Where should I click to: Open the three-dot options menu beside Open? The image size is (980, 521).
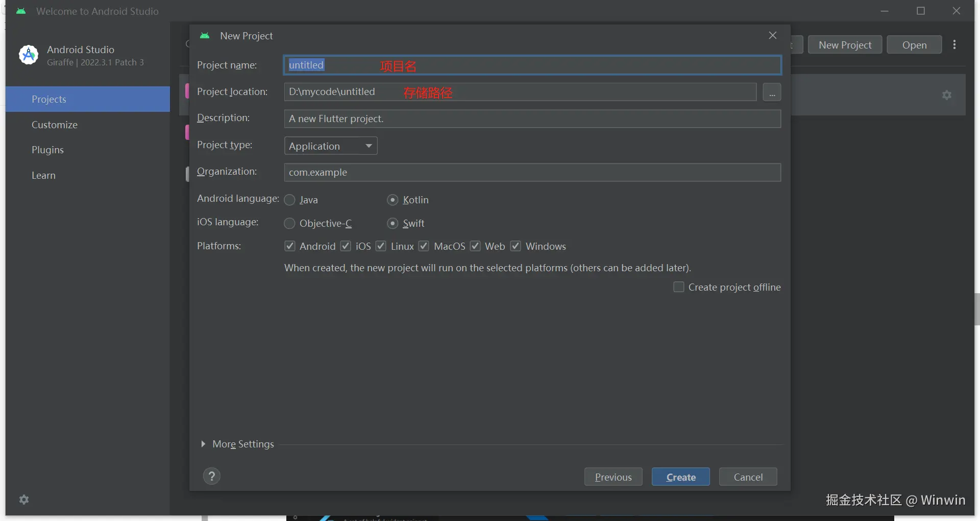(954, 45)
